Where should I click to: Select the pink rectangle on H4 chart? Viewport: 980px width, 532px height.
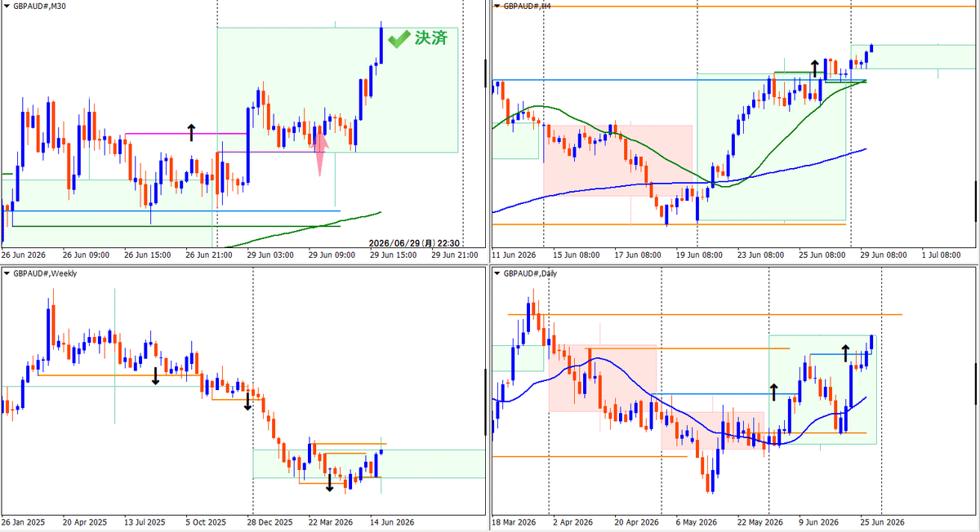(618, 160)
